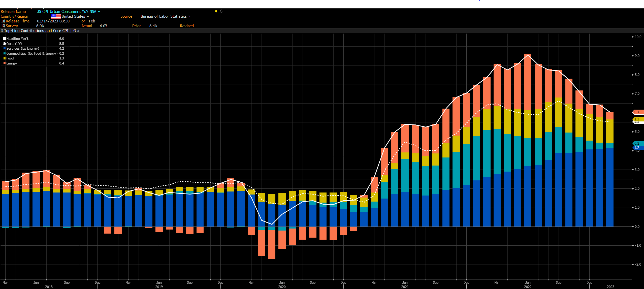Click the yellow 1.3 Food value tag
This screenshot has width=644, height=289.
click(x=637, y=119)
